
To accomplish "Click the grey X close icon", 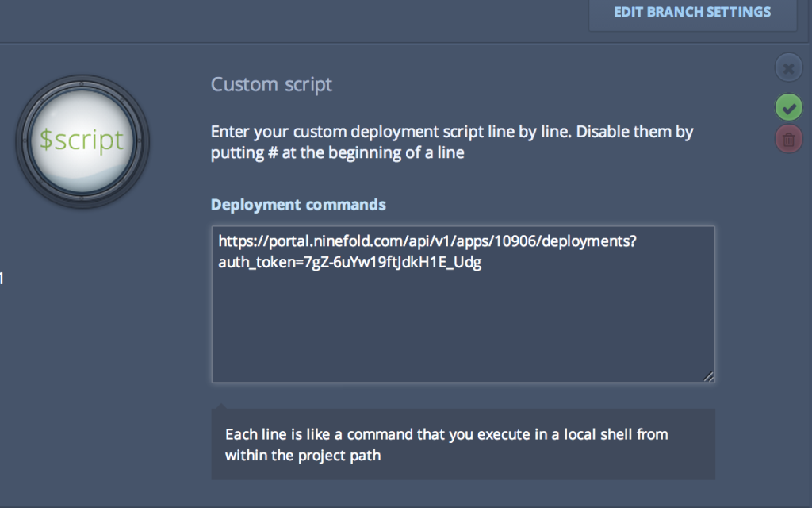I will point(788,69).
